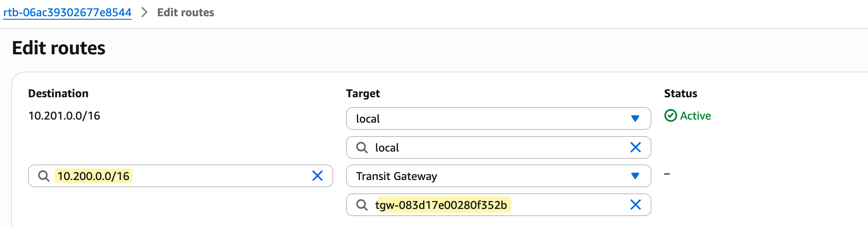The width and height of the screenshot is (868, 226).
Task: Focus the local target search input
Action: (498, 148)
